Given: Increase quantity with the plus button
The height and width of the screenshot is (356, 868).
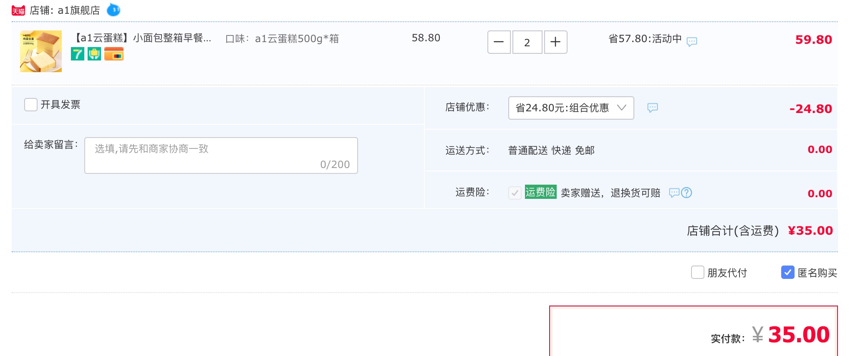Looking at the screenshot, I should tap(555, 42).
